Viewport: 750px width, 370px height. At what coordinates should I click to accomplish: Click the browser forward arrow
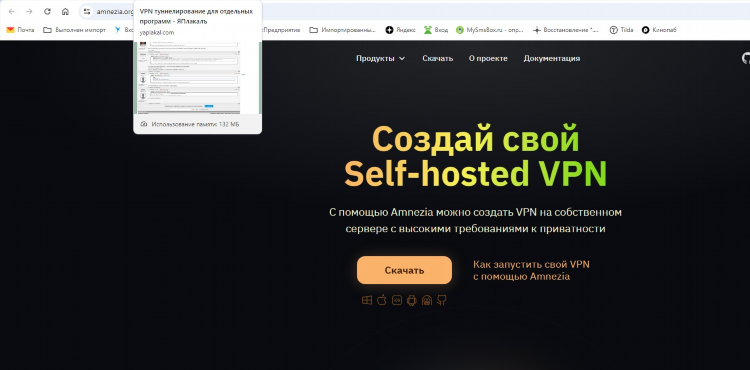(x=29, y=11)
